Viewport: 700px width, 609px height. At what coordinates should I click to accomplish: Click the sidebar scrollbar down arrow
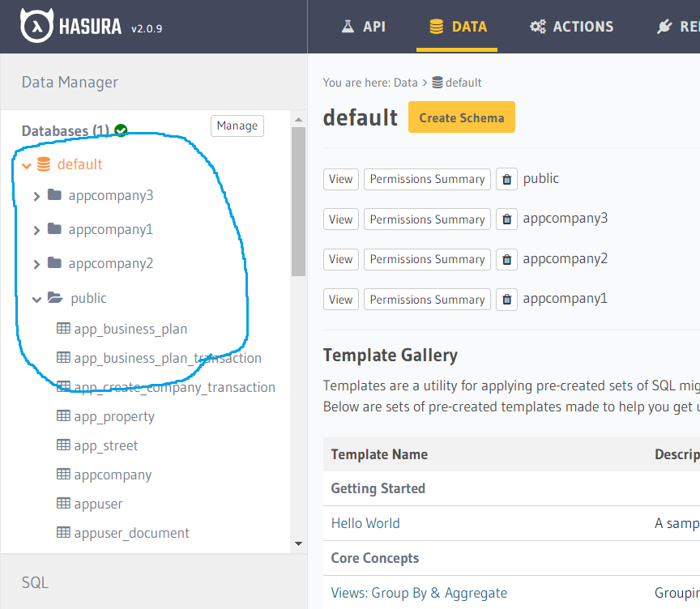(299, 543)
